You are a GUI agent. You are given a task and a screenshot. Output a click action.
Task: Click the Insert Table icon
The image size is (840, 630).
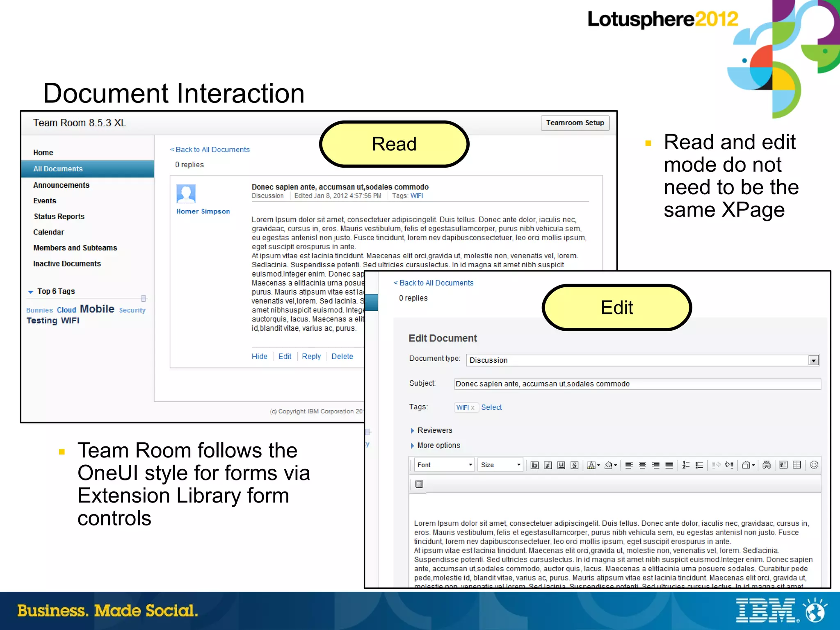coord(797,465)
